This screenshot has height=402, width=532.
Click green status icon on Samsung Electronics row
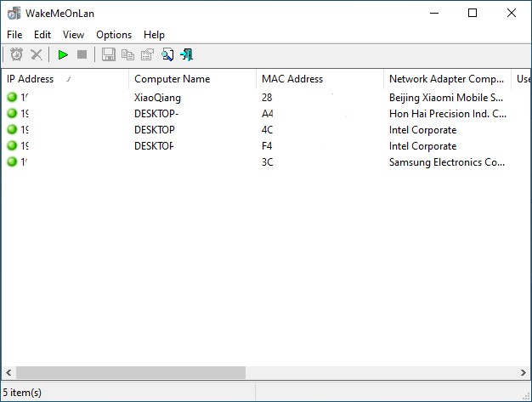12,161
